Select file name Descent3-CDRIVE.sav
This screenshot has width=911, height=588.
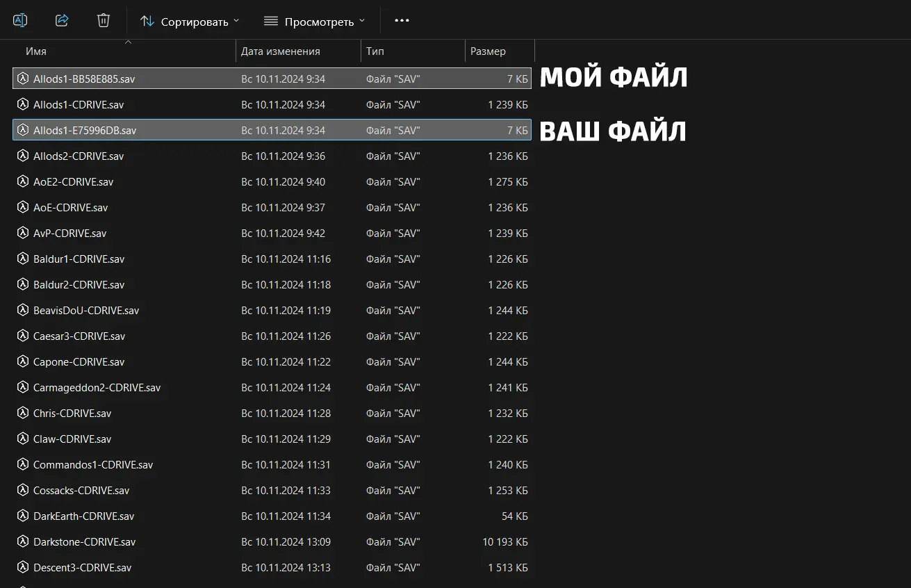tap(83, 568)
